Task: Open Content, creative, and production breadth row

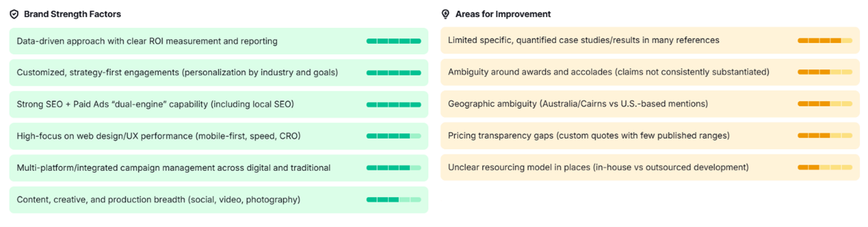Action: (219, 200)
